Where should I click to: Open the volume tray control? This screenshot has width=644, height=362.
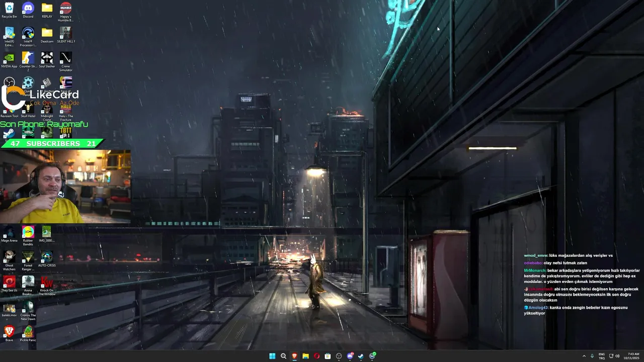click(x=617, y=356)
